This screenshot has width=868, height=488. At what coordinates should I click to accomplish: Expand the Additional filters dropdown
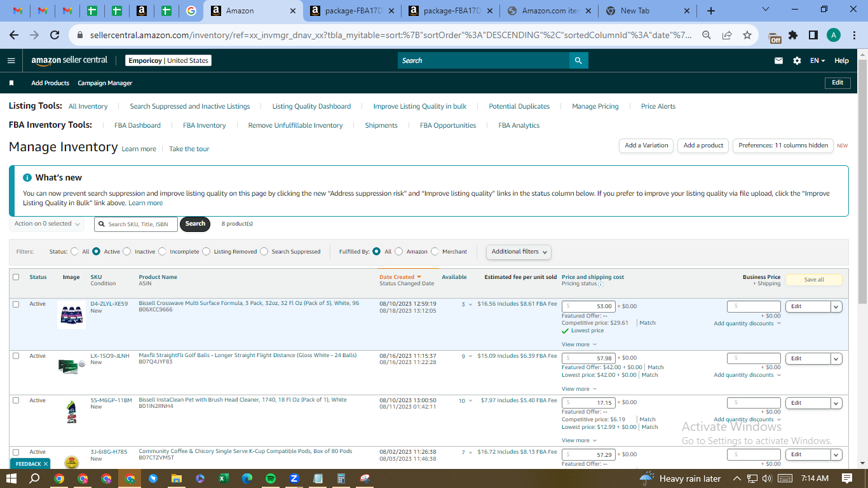pos(519,252)
